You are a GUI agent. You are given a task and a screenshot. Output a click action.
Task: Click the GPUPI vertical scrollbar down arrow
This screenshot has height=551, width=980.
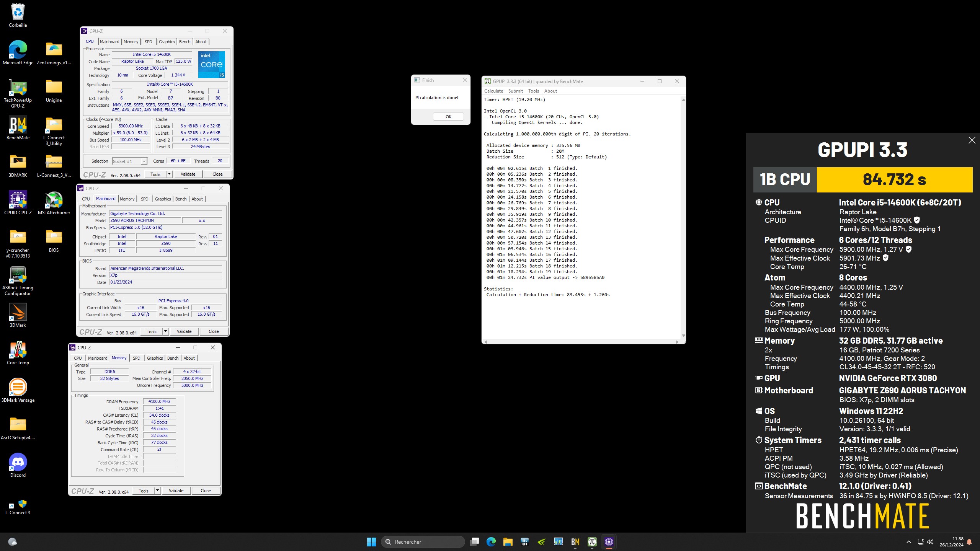pyautogui.click(x=683, y=336)
